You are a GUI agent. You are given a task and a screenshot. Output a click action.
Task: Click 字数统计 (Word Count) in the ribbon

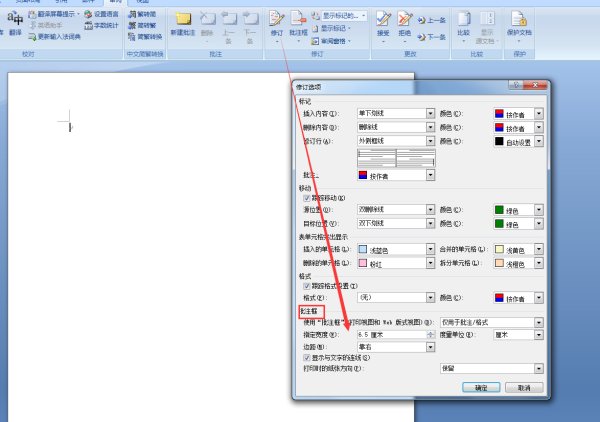click(102, 26)
